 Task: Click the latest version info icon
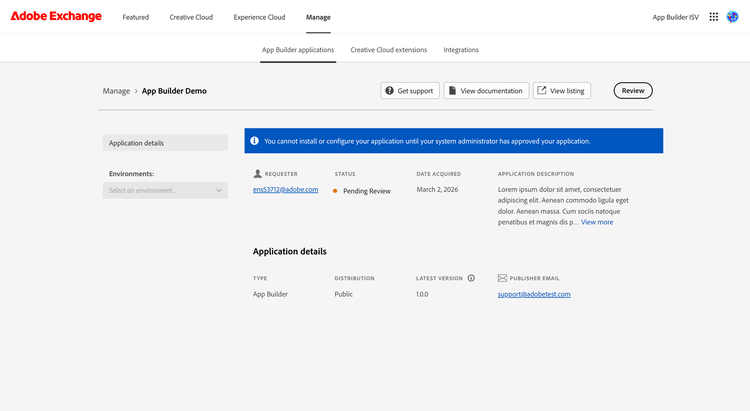point(471,278)
